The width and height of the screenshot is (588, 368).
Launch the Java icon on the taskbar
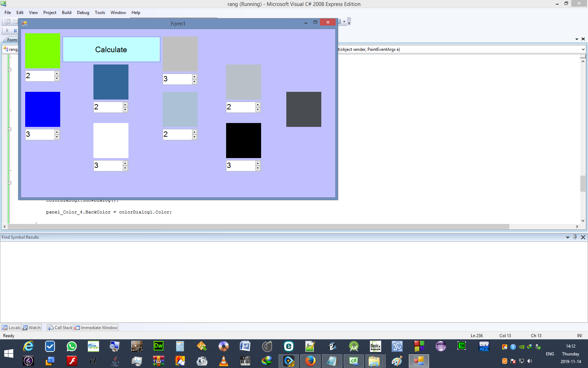pos(115,361)
